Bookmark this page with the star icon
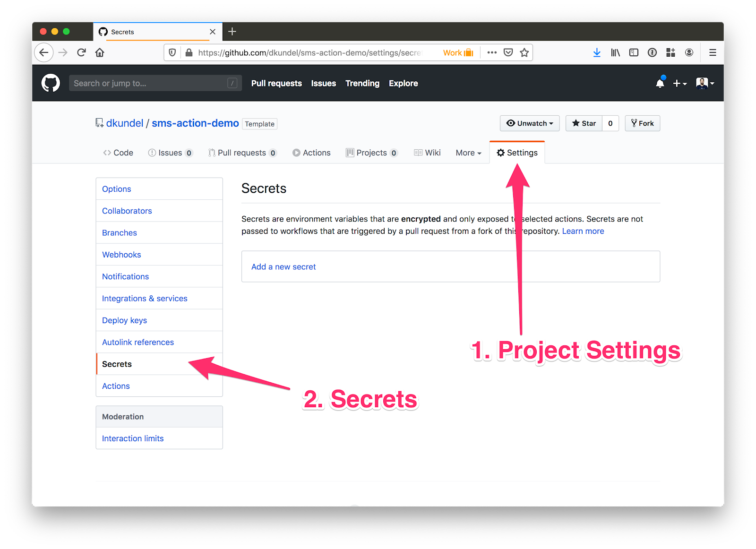The height and width of the screenshot is (549, 756). (x=524, y=52)
